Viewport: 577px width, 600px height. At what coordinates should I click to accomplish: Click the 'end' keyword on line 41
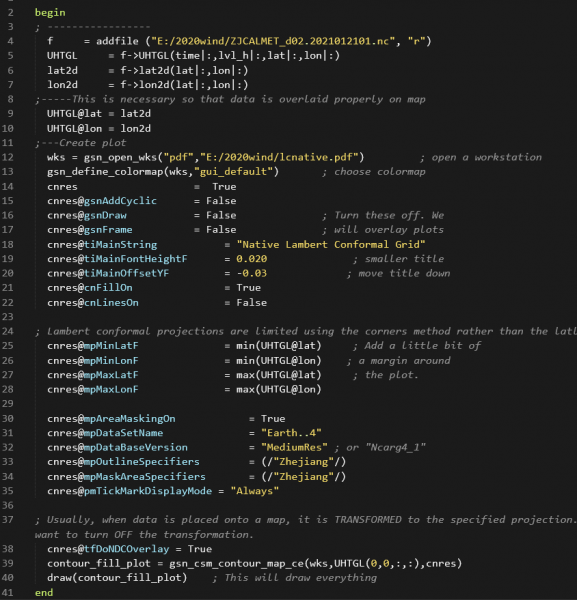click(x=44, y=593)
